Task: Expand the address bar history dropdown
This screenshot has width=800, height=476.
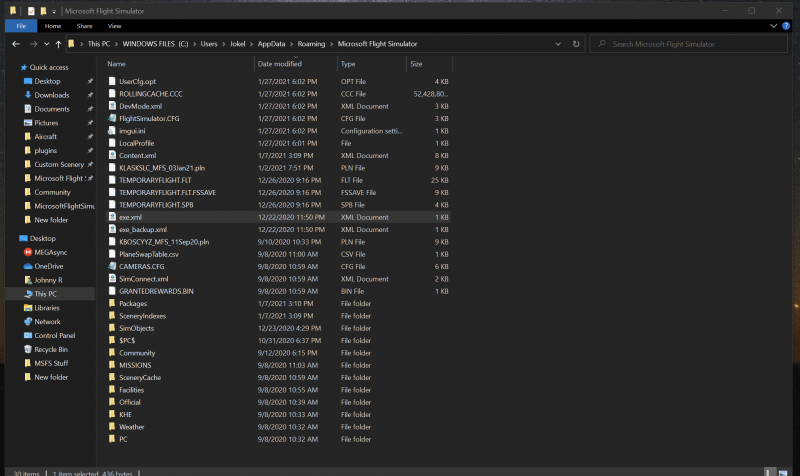Action: pos(558,44)
